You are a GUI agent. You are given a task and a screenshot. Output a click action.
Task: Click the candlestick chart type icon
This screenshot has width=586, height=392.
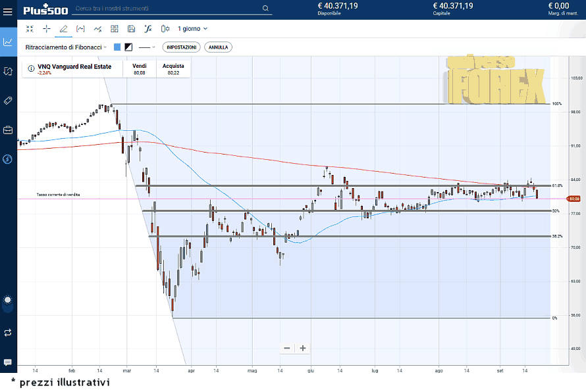pos(165,29)
